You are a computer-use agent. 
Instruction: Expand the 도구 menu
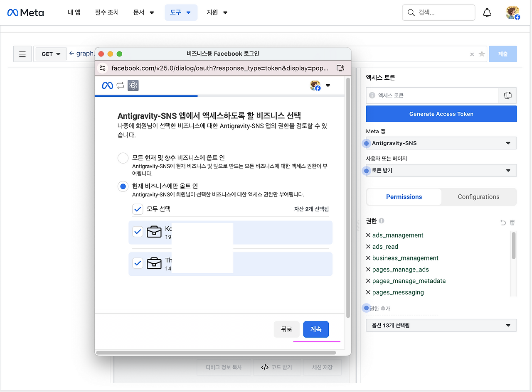tap(181, 12)
